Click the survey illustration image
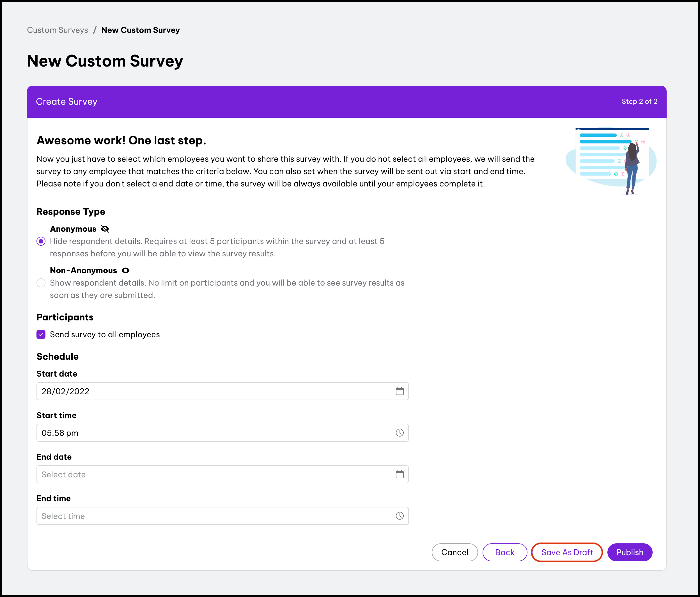 click(x=611, y=161)
